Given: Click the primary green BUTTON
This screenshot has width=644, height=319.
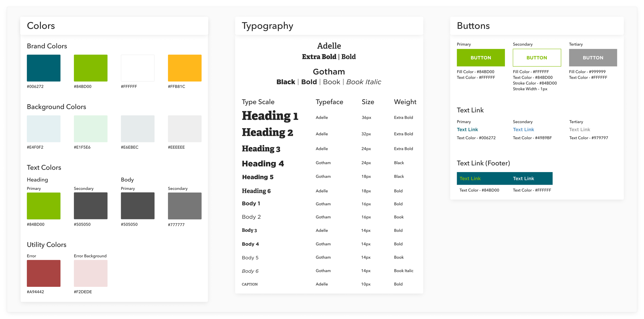Looking at the screenshot, I should tap(481, 58).
